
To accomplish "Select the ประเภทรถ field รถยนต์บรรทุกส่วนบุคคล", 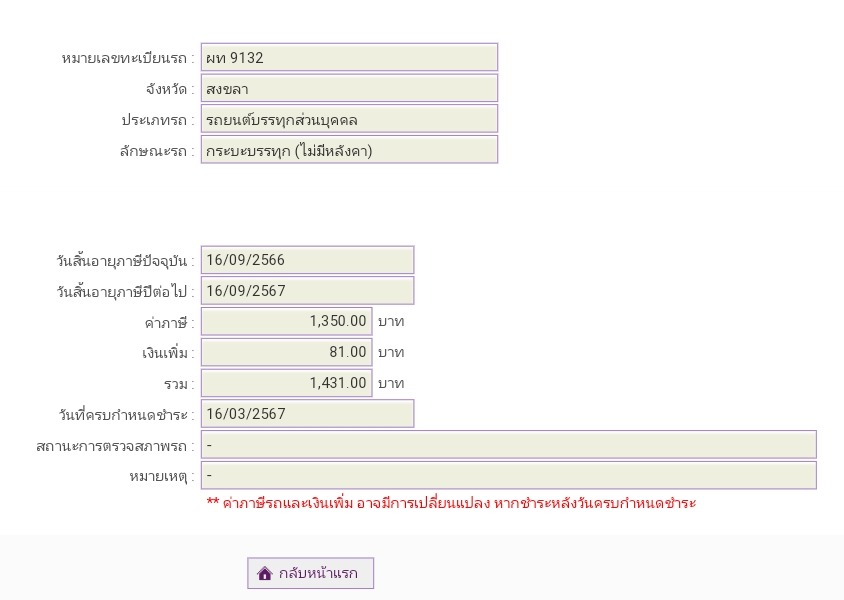I will (349, 119).
